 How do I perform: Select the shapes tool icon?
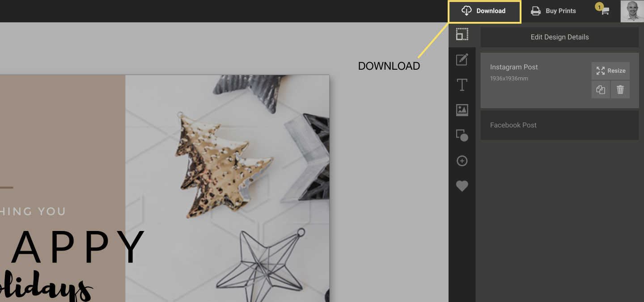462,135
